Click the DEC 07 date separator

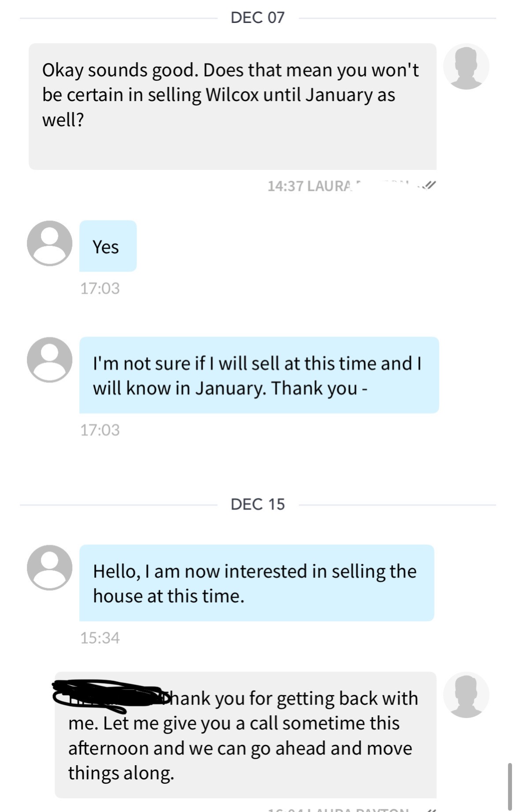[258, 18]
